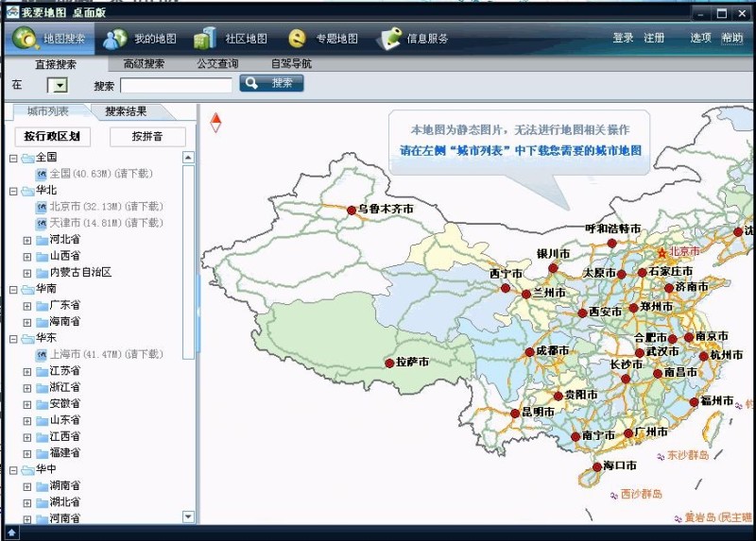Expand the 广东省 tree node
This screenshot has height=541, width=756.
coord(27,306)
